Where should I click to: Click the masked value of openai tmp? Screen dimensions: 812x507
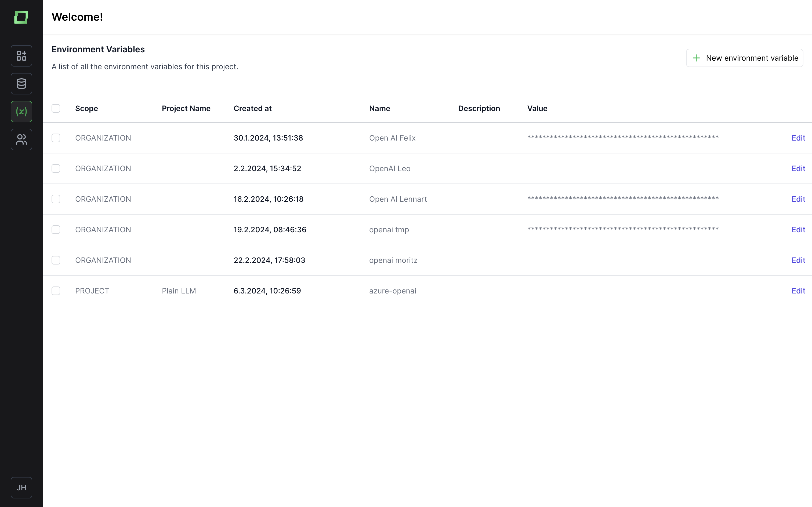click(623, 229)
